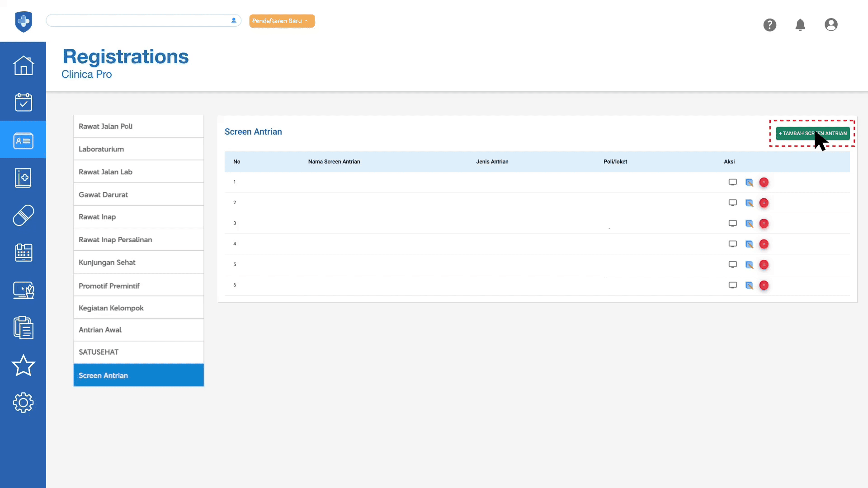Select Rawat Jalan Poli menu item

pos(138,126)
